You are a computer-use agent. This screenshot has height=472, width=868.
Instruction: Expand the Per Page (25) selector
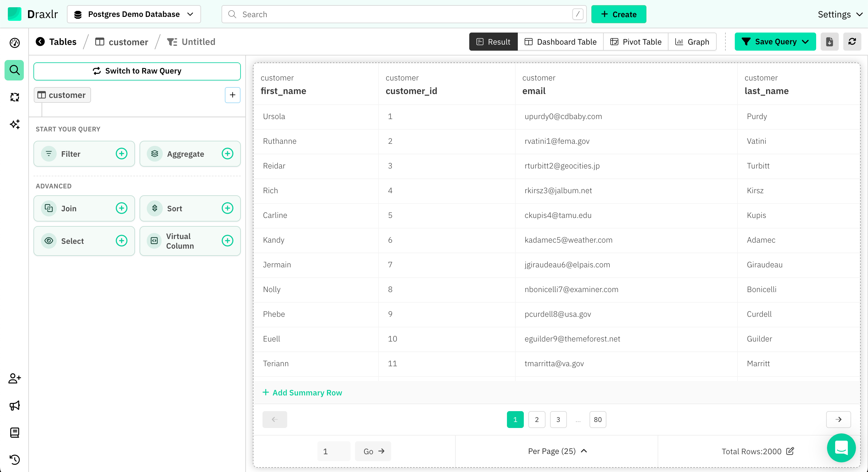(x=557, y=451)
